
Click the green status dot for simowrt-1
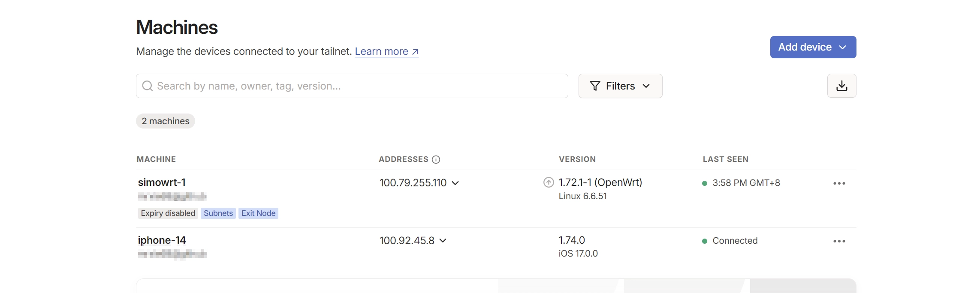(704, 183)
